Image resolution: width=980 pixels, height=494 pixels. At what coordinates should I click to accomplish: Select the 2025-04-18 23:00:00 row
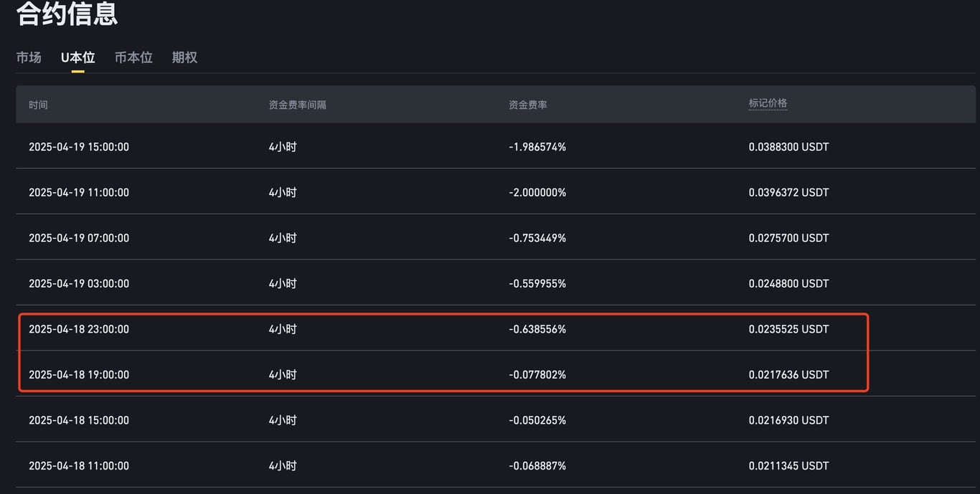click(496, 329)
